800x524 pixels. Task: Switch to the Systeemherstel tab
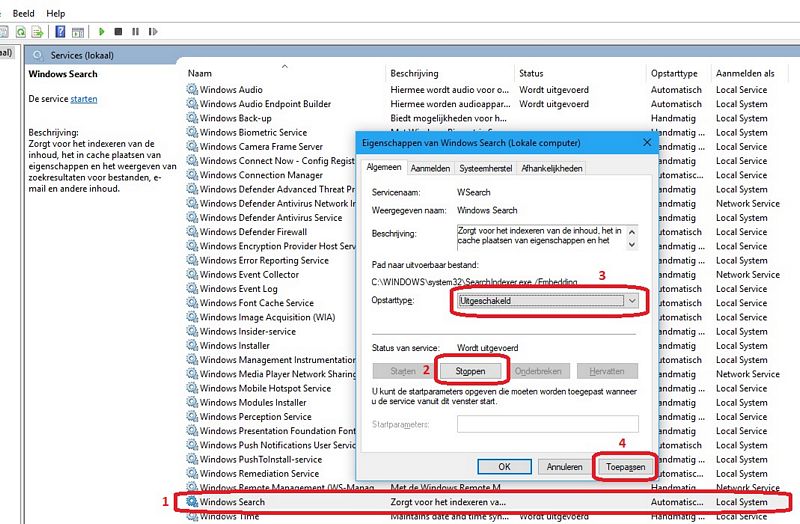click(x=485, y=168)
